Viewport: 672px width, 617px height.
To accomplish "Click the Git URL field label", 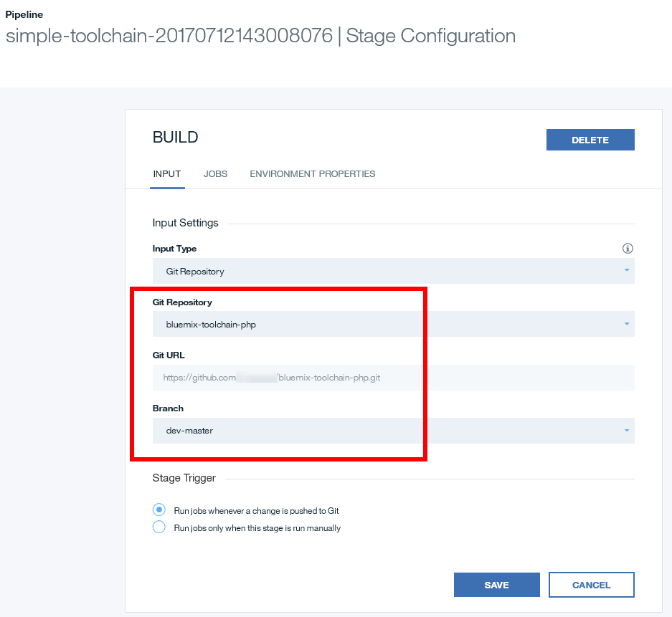I will [x=169, y=355].
